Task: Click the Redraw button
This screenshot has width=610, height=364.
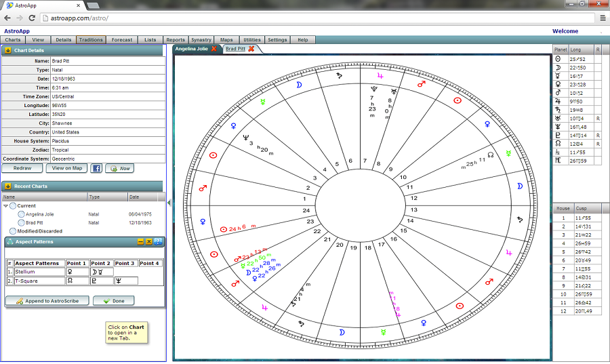Action: [x=22, y=168]
